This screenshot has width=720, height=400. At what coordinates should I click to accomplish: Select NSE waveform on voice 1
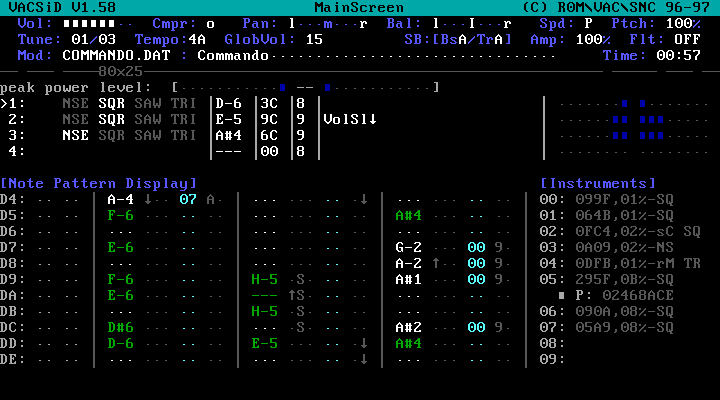click(x=75, y=103)
